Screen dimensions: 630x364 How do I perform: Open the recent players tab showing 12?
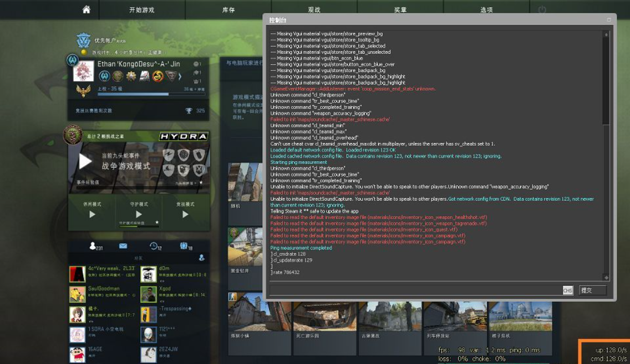[155, 246]
